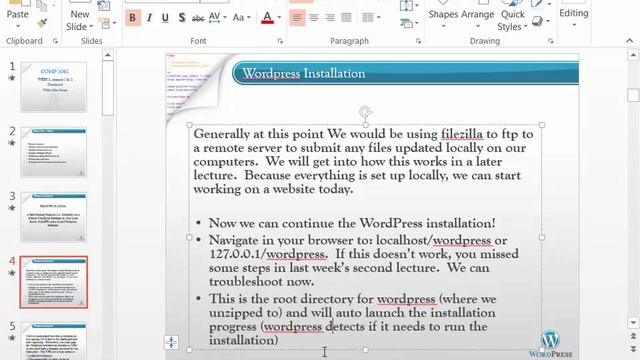This screenshot has height=360, width=640.
Task: Align text right
Action: [x=330, y=18]
